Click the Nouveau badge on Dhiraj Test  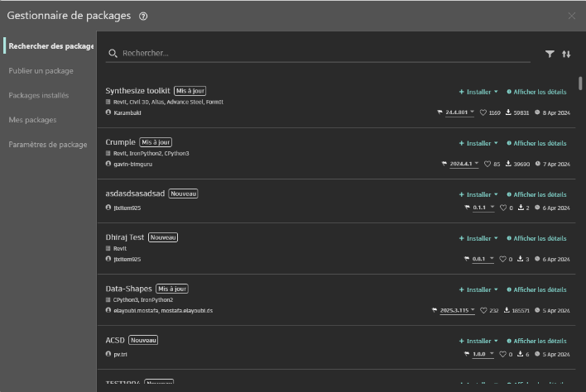tap(163, 237)
